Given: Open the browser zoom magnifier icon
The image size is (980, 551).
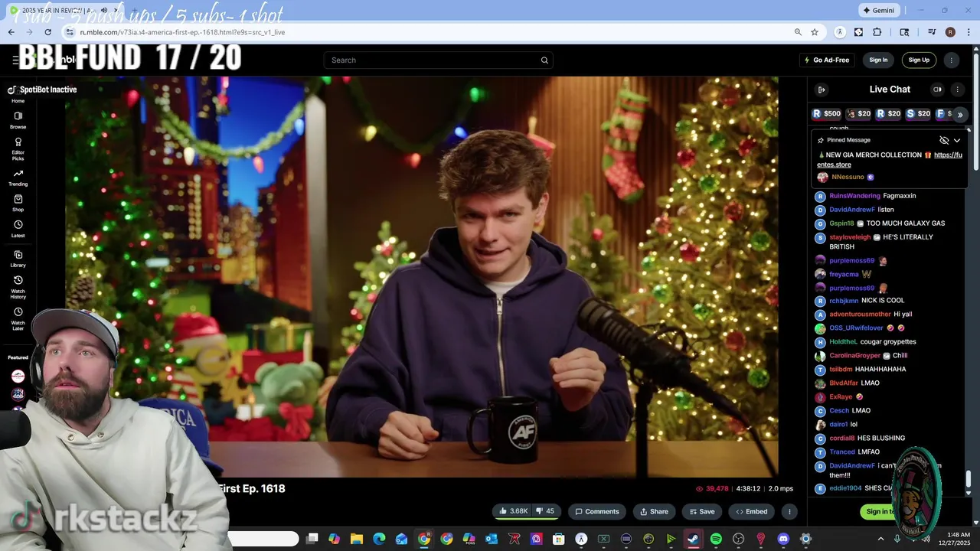Looking at the screenshot, I should 798,32.
